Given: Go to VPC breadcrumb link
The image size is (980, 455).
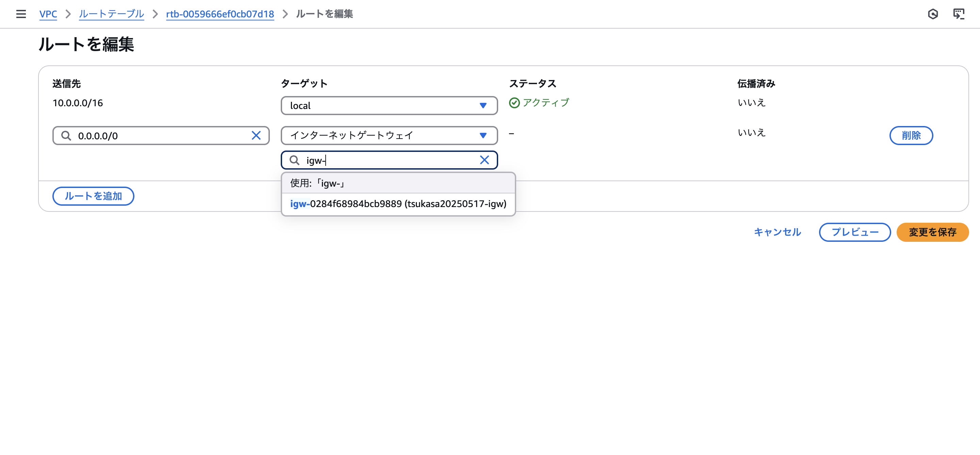Looking at the screenshot, I should click(x=48, y=14).
